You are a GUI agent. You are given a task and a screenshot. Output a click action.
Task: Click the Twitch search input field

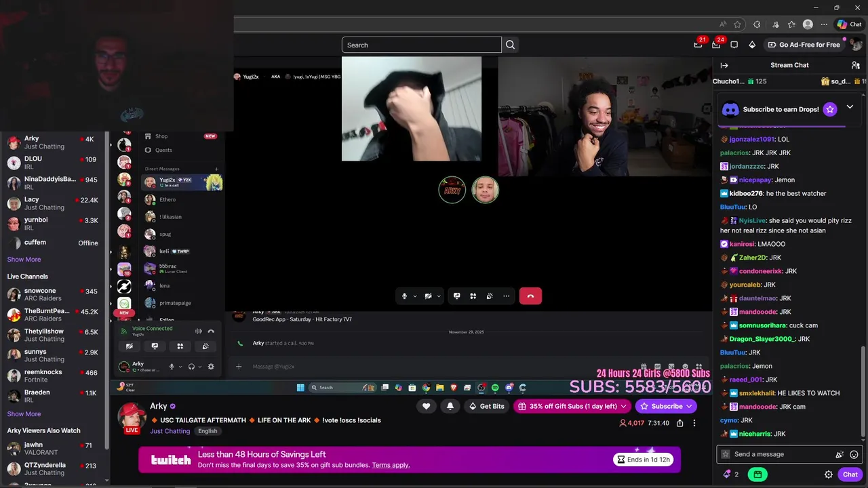(x=421, y=45)
